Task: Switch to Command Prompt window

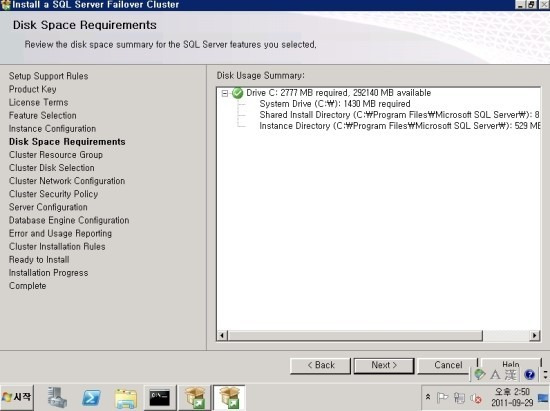Action: pyautogui.click(x=160, y=398)
